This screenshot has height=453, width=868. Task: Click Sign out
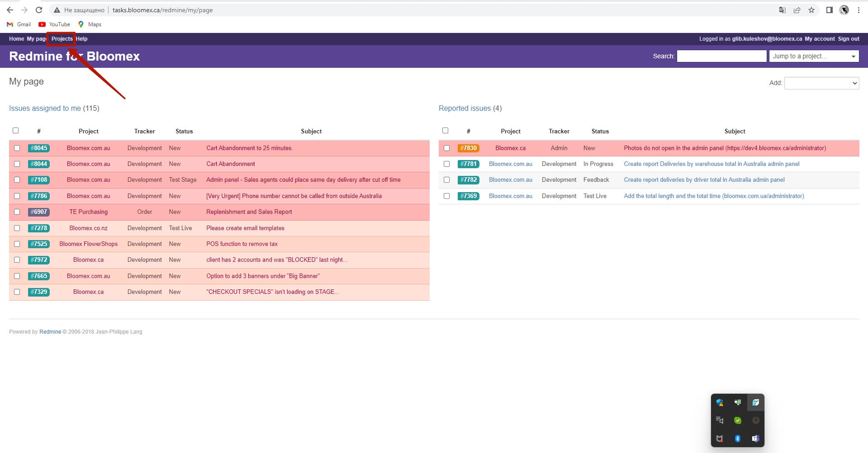(849, 39)
